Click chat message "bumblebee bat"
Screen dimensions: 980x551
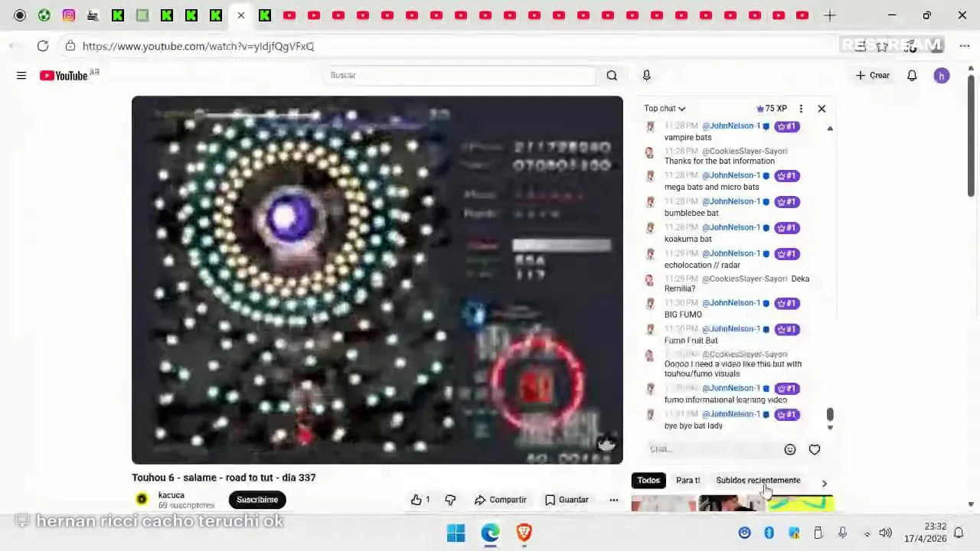(x=691, y=214)
